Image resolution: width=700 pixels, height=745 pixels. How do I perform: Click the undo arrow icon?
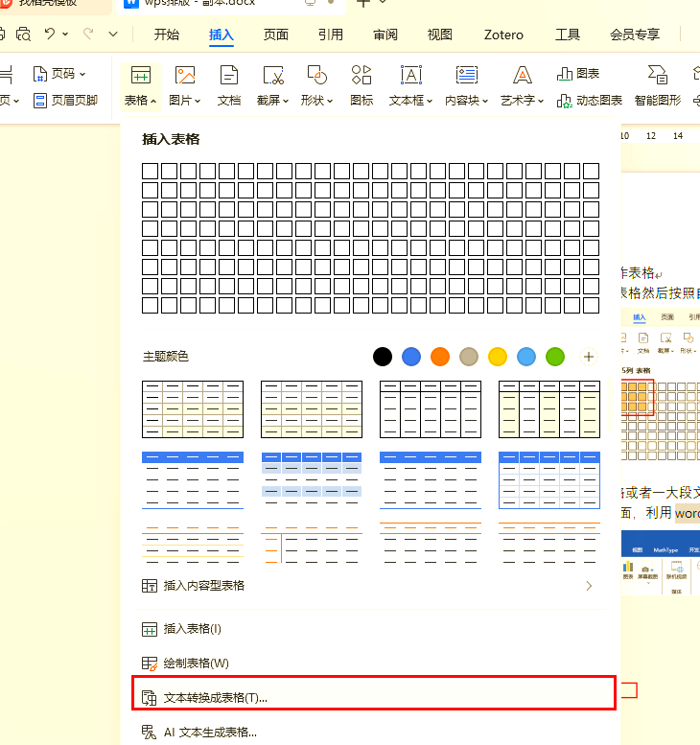click(x=50, y=35)
